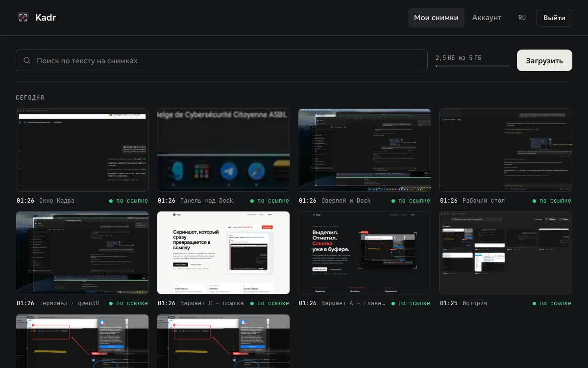Screen dimensions: 588x368
Task: Open the Окно Кадра screenshot thumbnail
Action: (82, 150)
